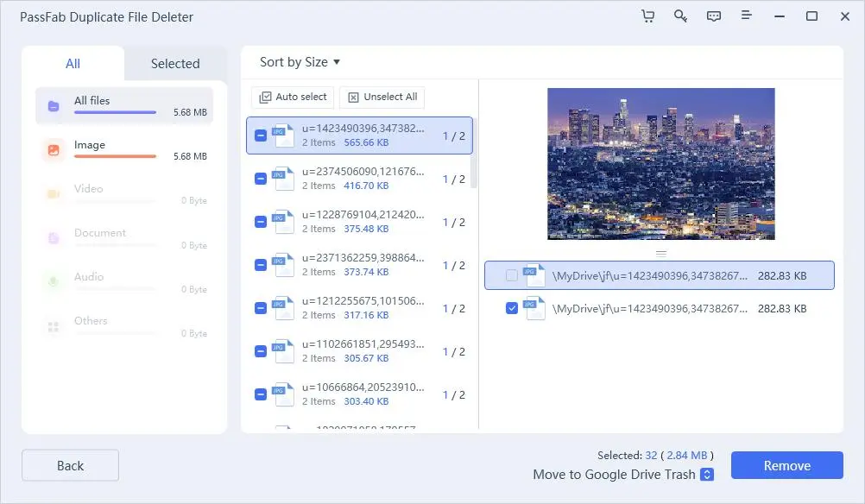Screen dimensions: 865x504
Task: Select the Others category
Action: (x=124, y=326)
